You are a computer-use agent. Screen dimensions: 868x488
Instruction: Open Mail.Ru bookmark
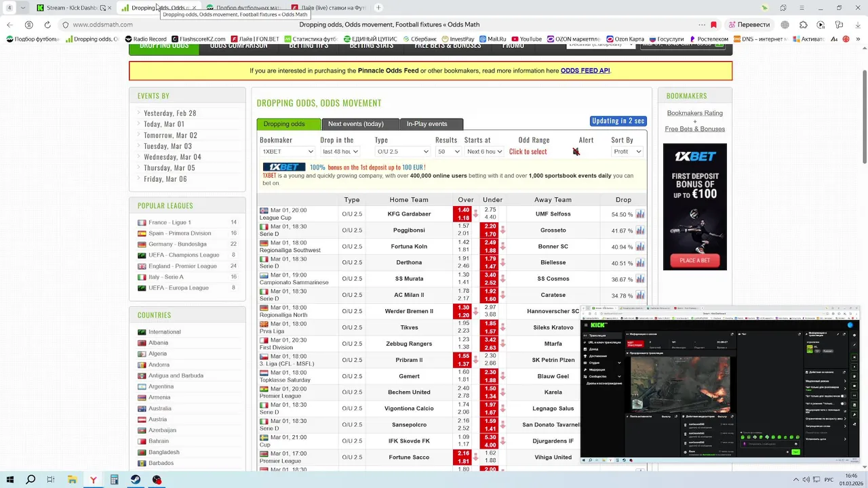click(492, 39)
